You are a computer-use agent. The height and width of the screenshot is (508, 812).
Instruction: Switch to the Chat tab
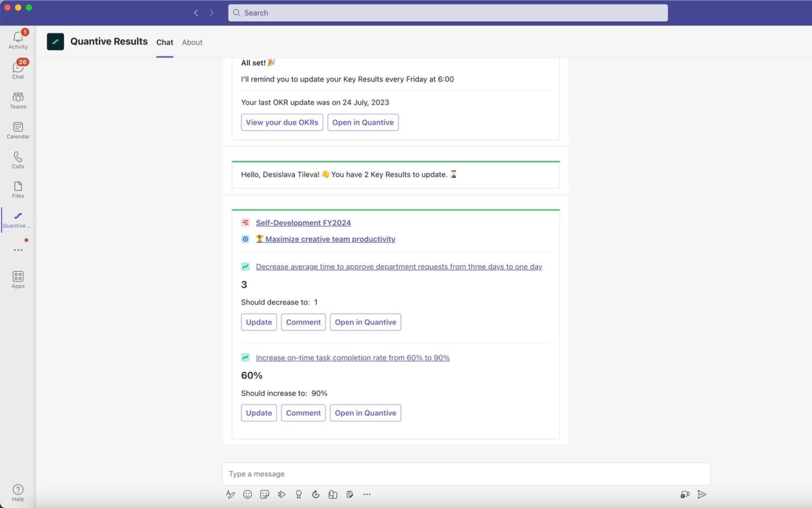coord(164,42)
